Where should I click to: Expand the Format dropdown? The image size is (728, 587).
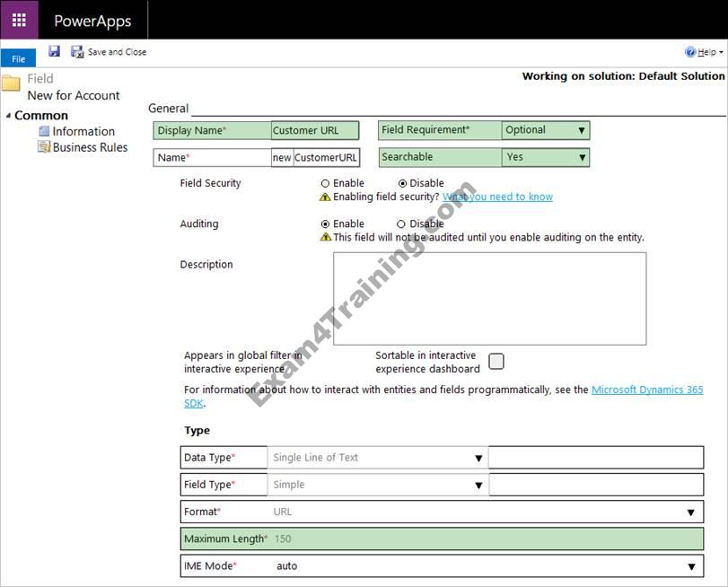pos(690,513)
